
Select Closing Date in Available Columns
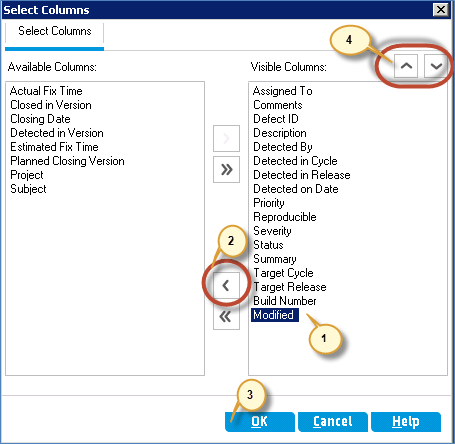(x=40, y=119)
